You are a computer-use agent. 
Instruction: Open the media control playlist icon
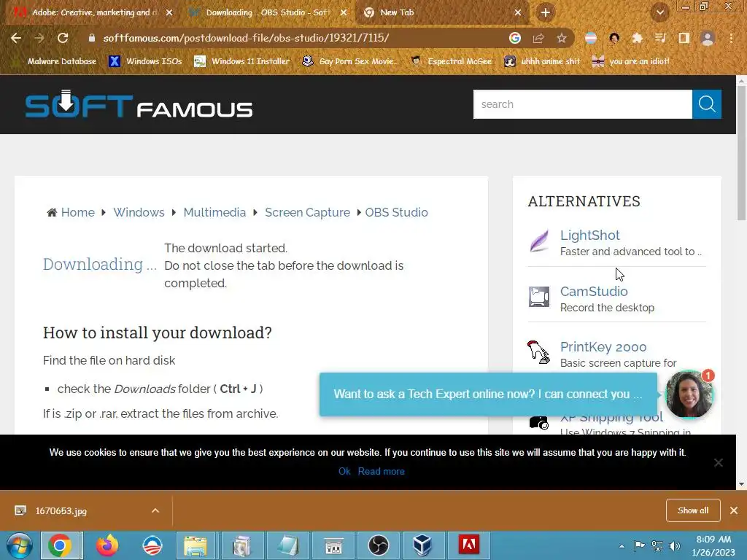coord(660,38)
